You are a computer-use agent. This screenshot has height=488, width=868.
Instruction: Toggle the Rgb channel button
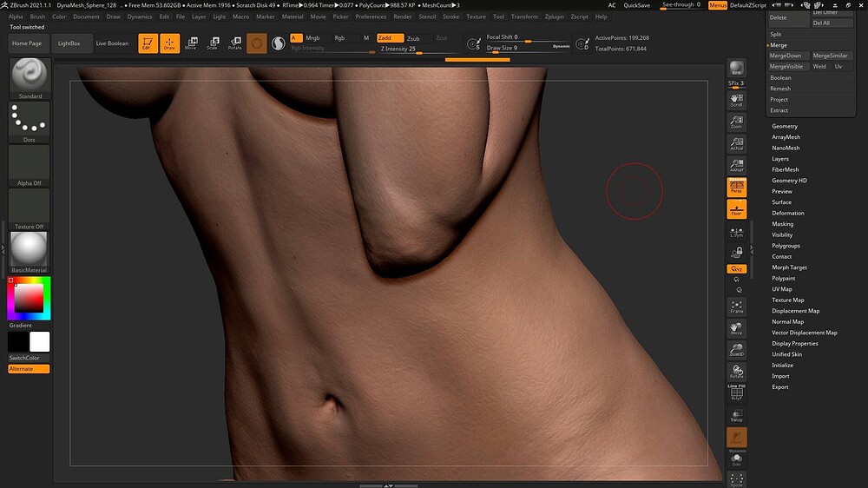[x=339, y=38]
